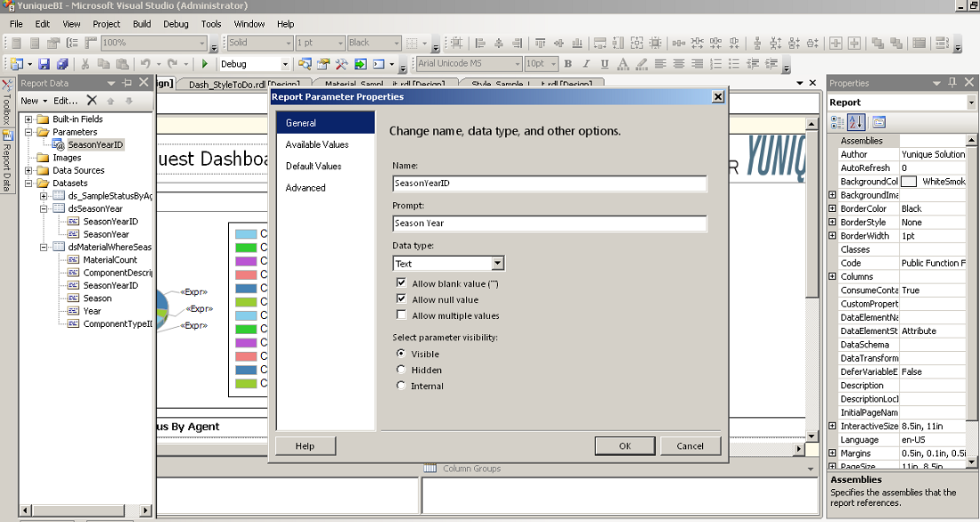Image resolution: width=980 pixels, height=522 pixels.
Task: Click the Prompt input field
Action: pyautogui.click(x=550, y=224)
